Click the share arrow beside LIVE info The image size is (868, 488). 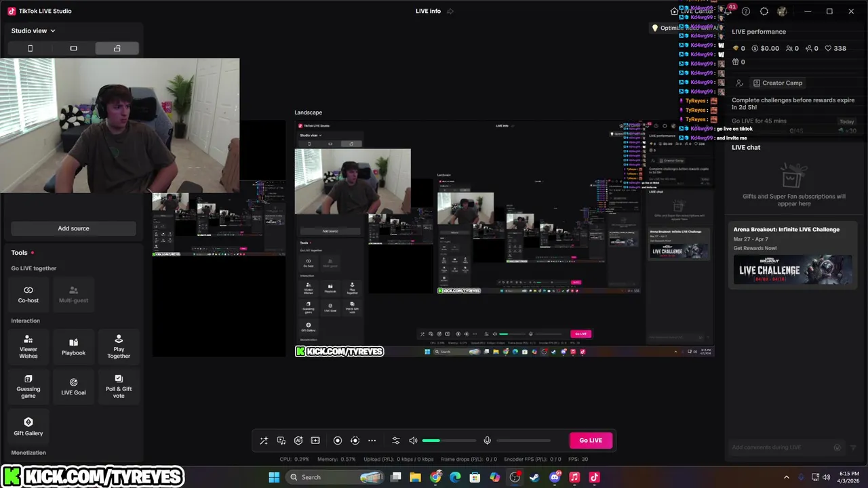pyautogui.click(x=450, y=11)
